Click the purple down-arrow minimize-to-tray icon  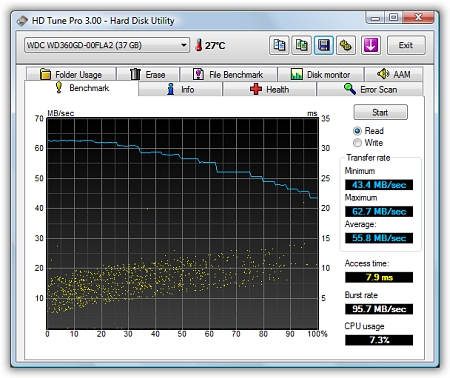coord(371,45)
